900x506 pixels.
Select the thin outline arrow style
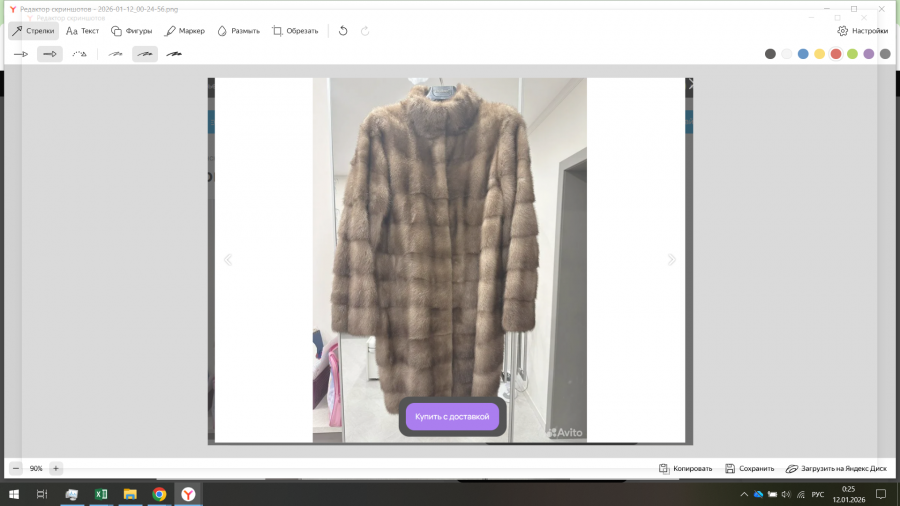click(x=21, y=54)
